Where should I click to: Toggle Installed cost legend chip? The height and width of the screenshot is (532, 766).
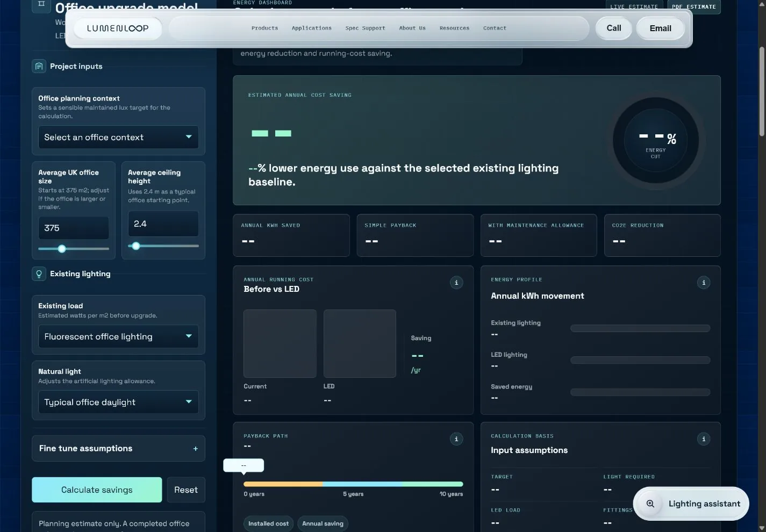[x=268, y=523]
